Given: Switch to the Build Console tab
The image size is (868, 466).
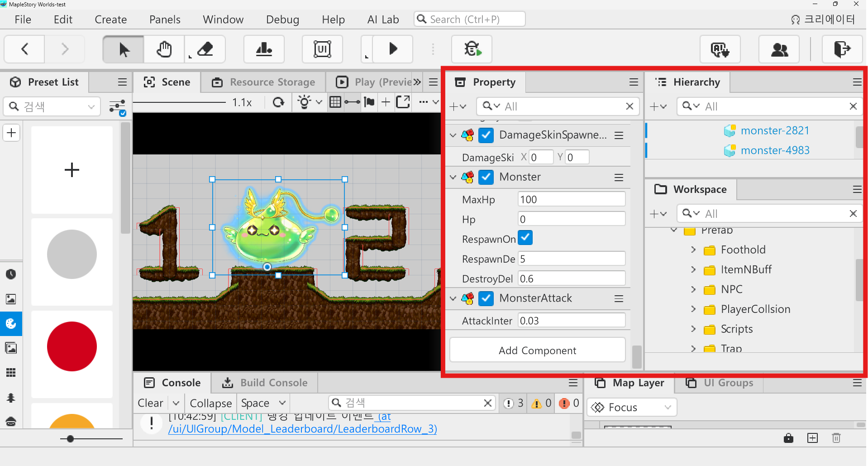Looking at the screenshot, I should 265,383.
